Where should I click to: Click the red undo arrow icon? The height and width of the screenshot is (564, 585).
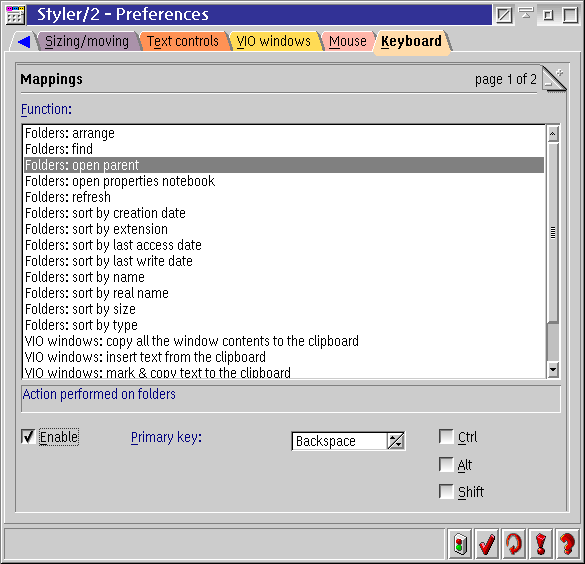click(514, 544)
